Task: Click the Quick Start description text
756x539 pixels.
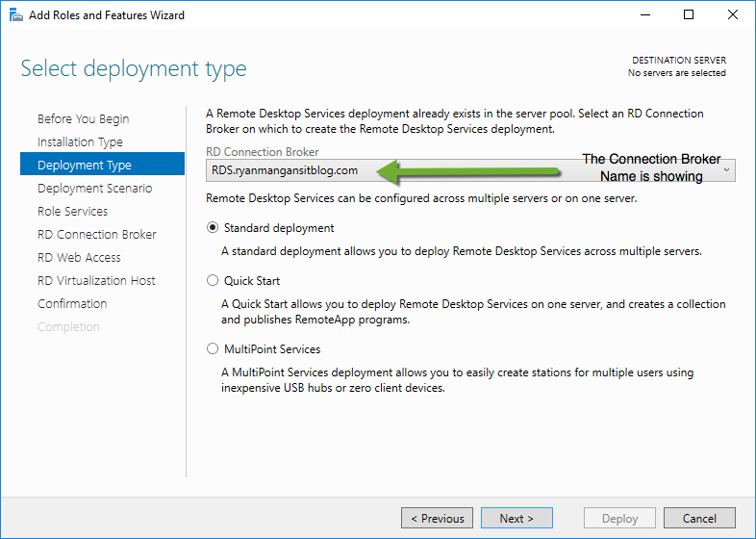Action: pos(473,312)
